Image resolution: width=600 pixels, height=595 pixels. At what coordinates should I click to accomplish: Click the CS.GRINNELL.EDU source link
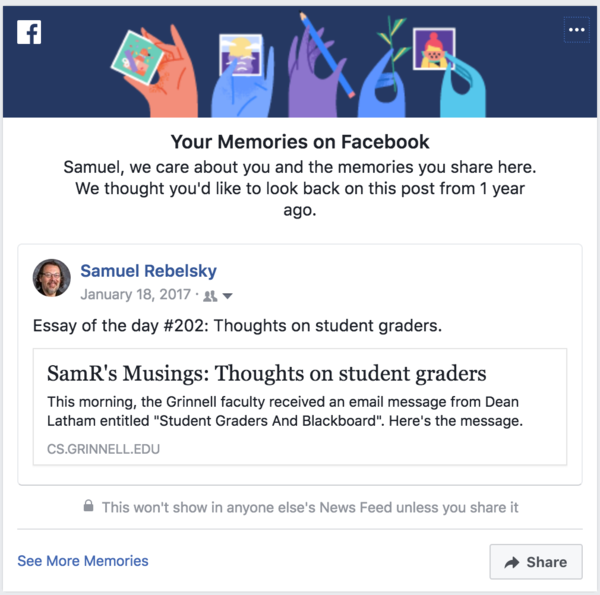pyautogui.click(x=103, y=449)
